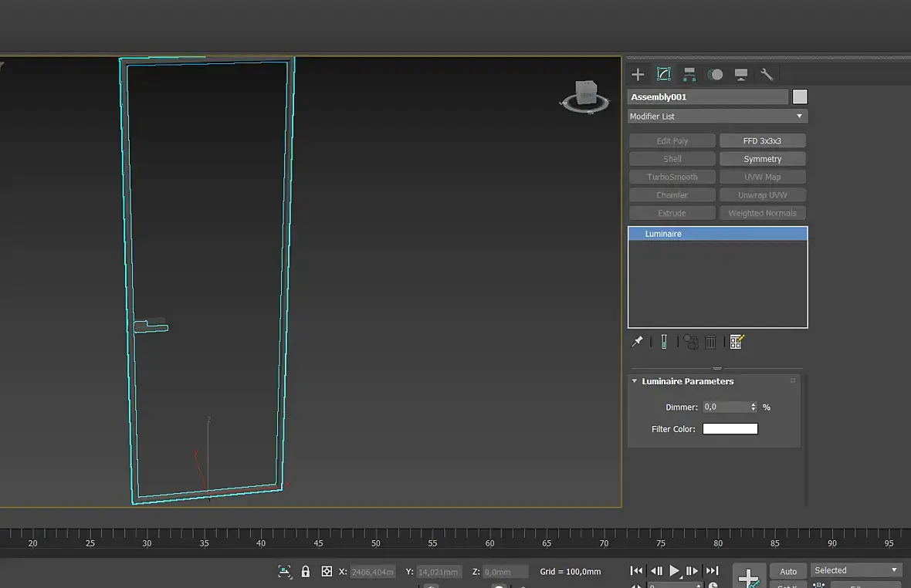Collapse the Luminaire Parameters rollout

tap(635, 381)
